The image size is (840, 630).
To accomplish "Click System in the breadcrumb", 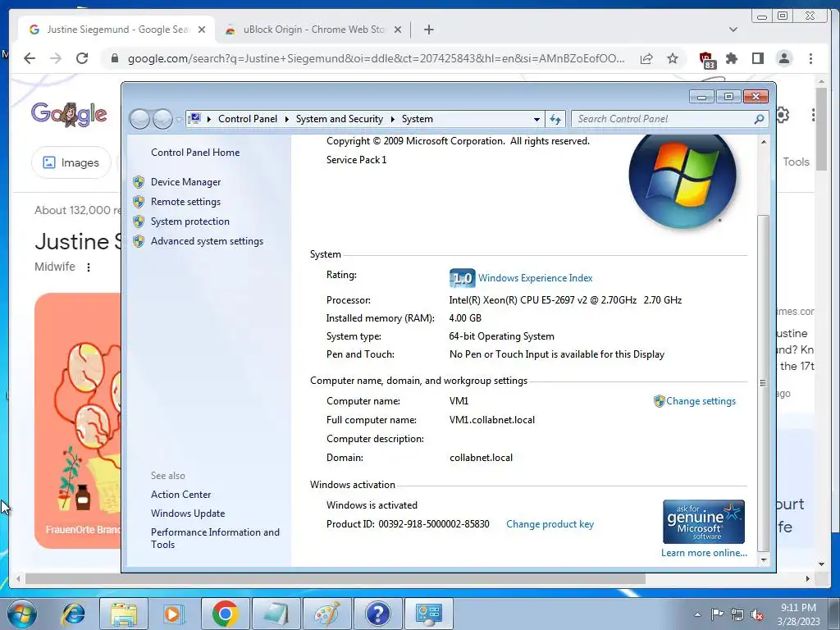I will tap(418, 119).
